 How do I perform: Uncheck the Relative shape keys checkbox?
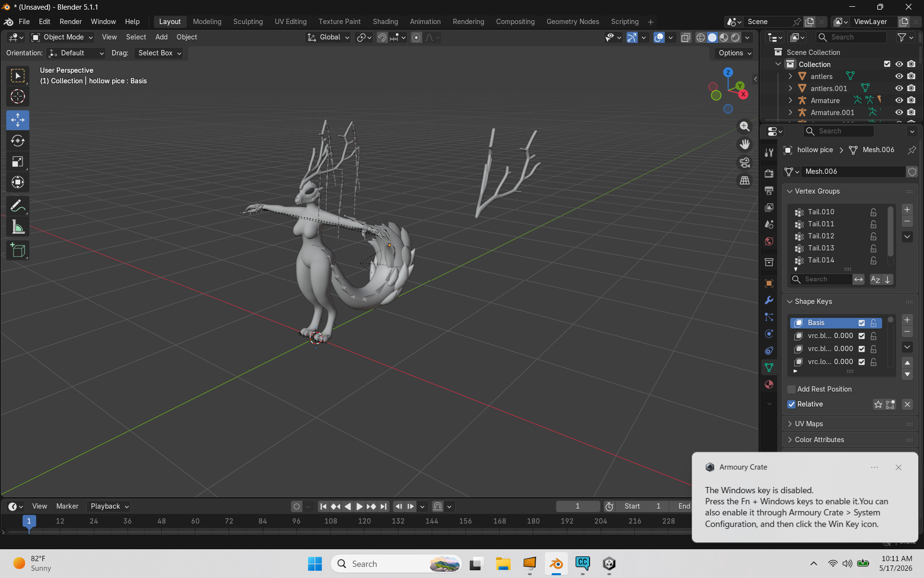(x=791, y=404)
